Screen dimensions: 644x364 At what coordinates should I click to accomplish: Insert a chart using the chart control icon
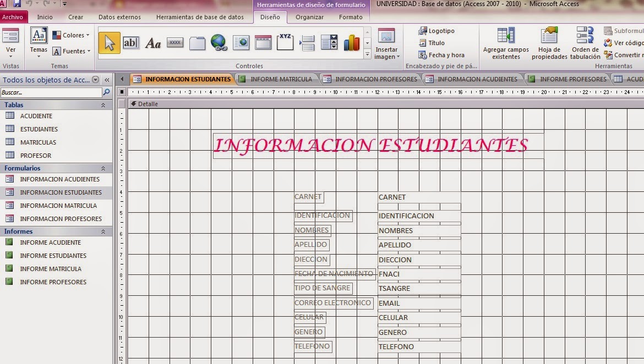point(351,42)
